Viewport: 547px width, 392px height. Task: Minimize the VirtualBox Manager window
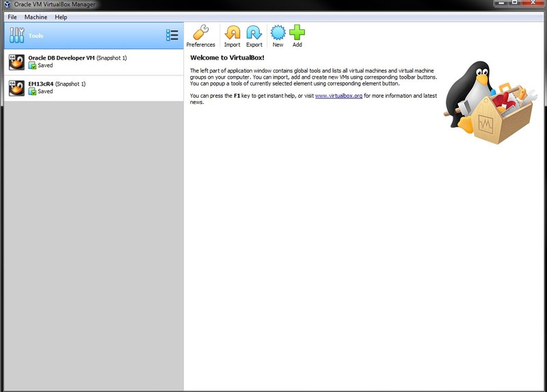(501, 3)
